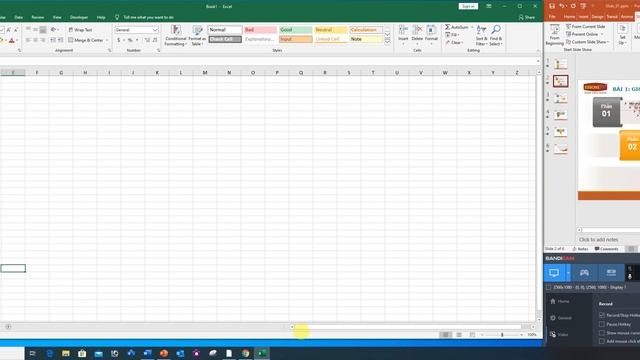Click Comments button in PowerPoint status bar
Viewport: 640px width, 360px height.
tap(607, 249)
